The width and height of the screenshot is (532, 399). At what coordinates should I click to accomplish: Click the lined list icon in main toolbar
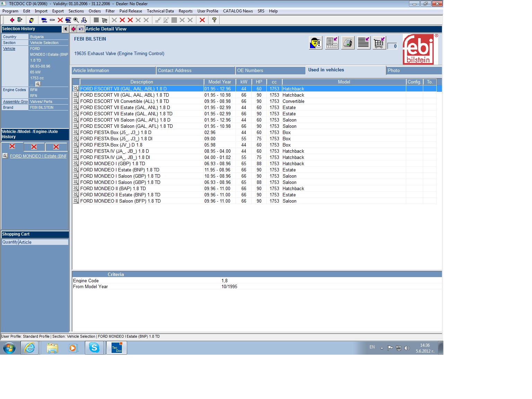[x=96, y=20]
